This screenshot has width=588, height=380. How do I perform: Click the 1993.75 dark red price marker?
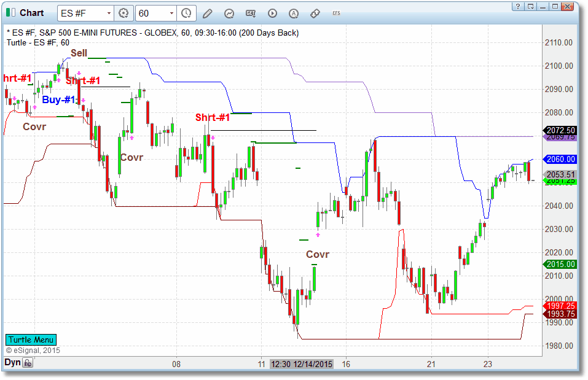(x=560, y=314)
